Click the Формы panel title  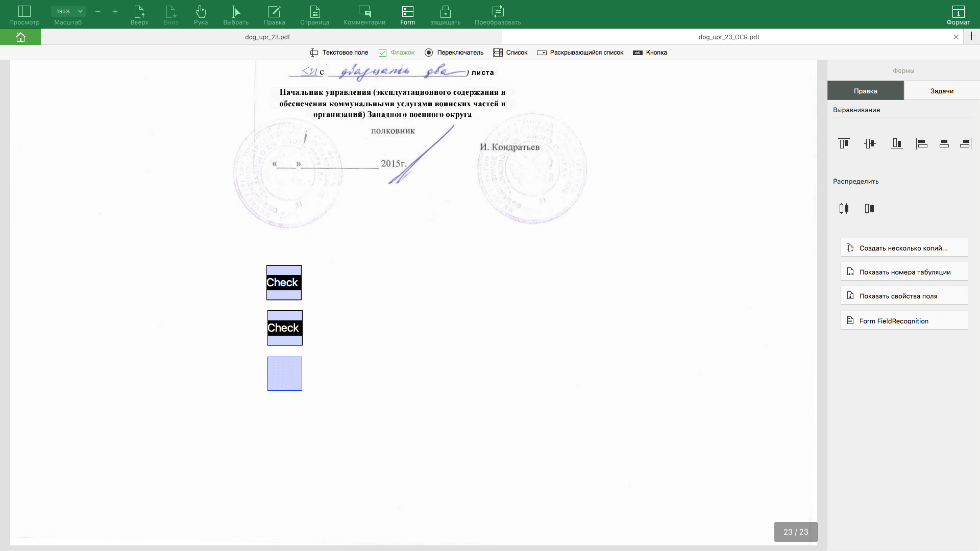[x=903, y=71]
